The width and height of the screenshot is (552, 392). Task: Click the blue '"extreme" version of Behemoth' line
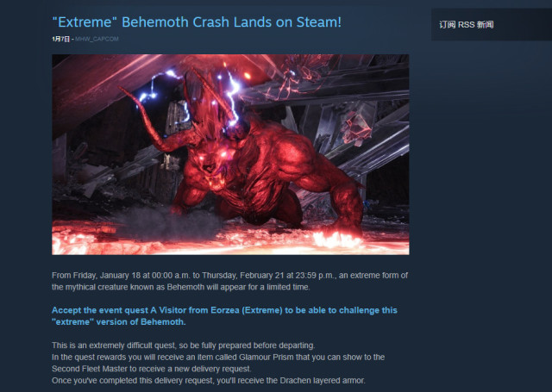pyautogui.click(x=119, y=321)
